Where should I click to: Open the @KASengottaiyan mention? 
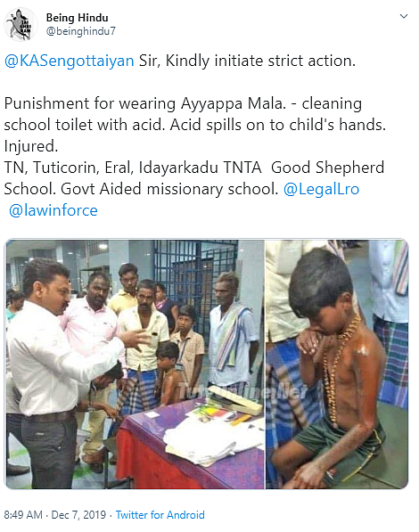tap(70, 61)
